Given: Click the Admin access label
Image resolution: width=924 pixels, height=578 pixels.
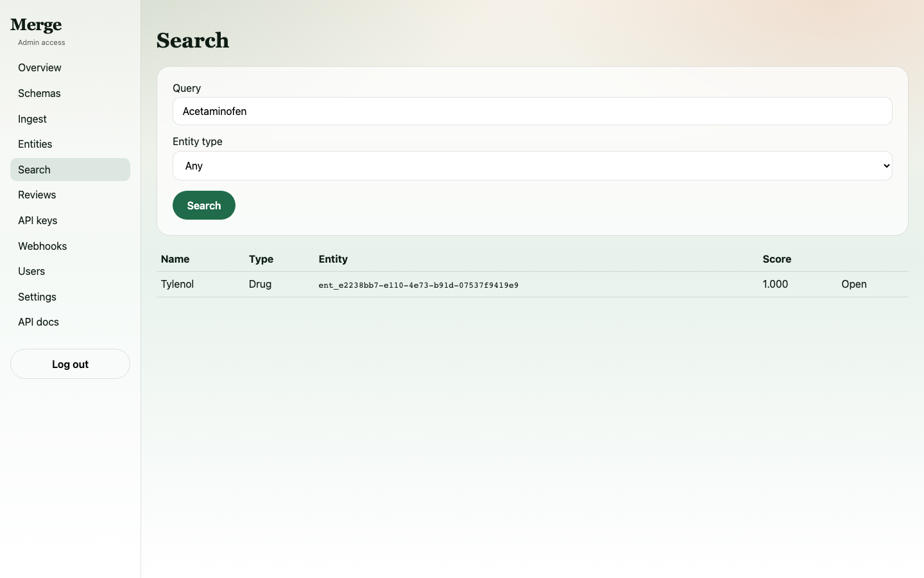Looking at the screenshot, I should coord(42,42).
